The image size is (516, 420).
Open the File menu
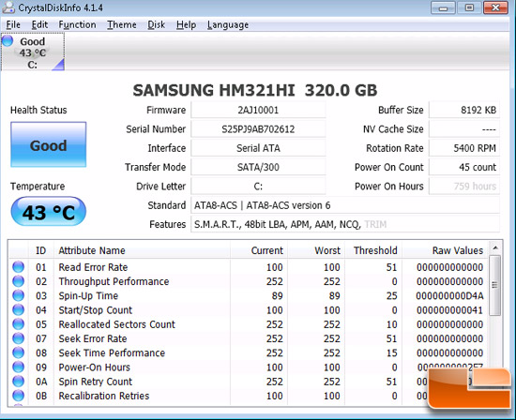(13, 24)
